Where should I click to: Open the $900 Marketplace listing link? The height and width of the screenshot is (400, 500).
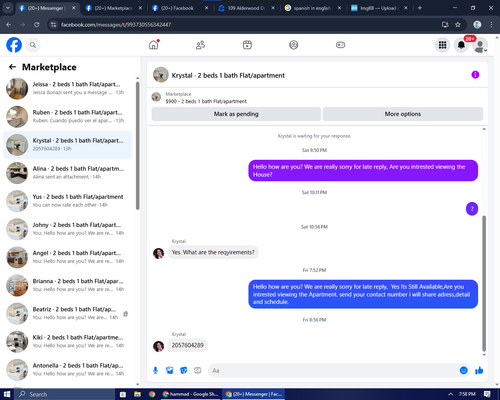[206, 101]
